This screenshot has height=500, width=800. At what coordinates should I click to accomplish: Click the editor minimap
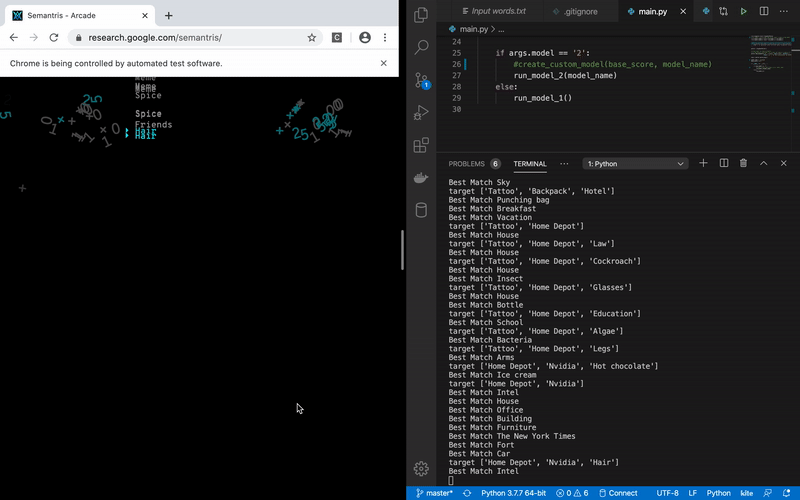tap(770, 54)
